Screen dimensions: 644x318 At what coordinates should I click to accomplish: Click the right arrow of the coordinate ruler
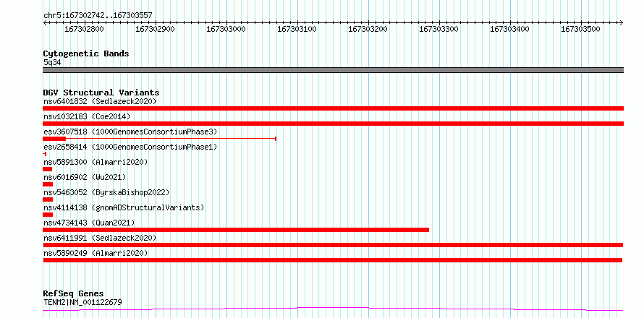tap(621, 22)
